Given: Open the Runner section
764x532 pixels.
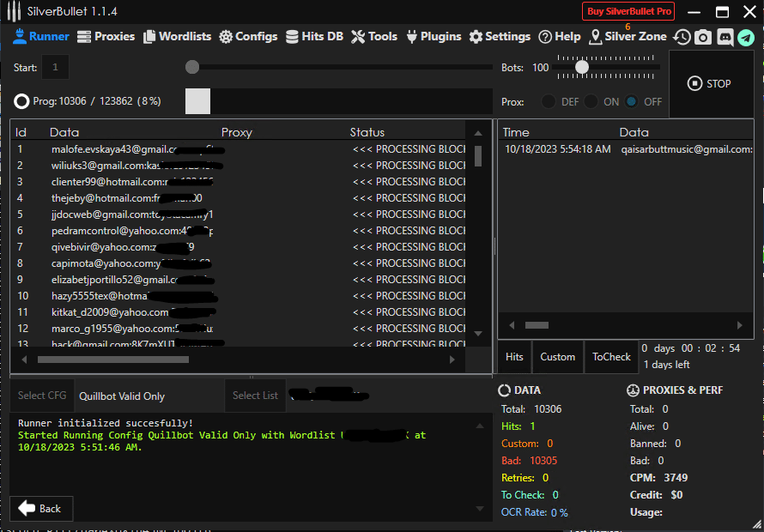Looking at the screenshot, I should coord(41,37).
